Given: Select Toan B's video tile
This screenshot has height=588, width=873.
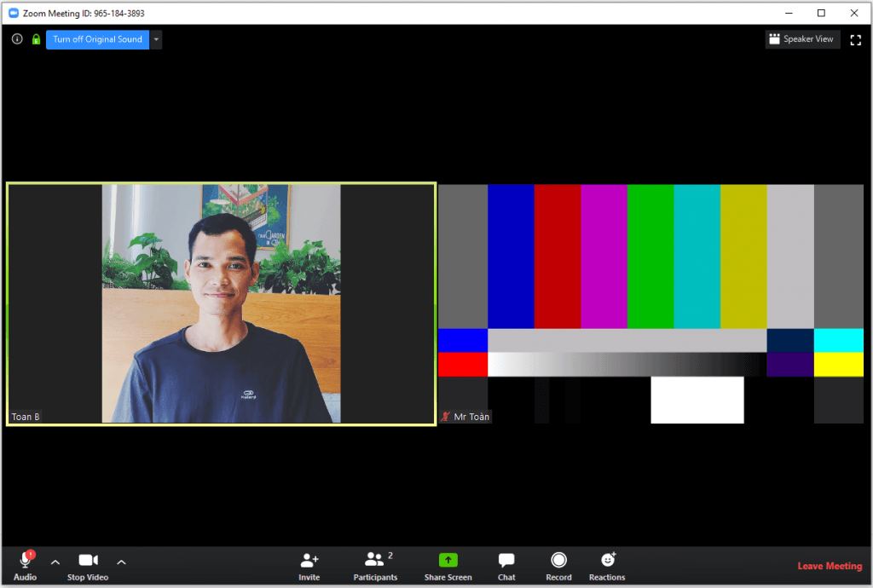Looking at the screenshot, I should (221, 303).
